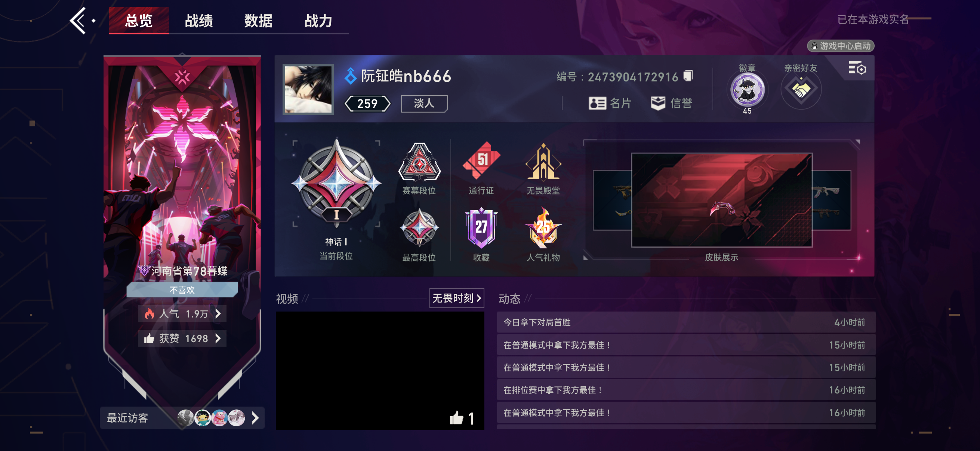Open profile settings list icon
This screenshot has height=451, width=980.
(857, 68)
